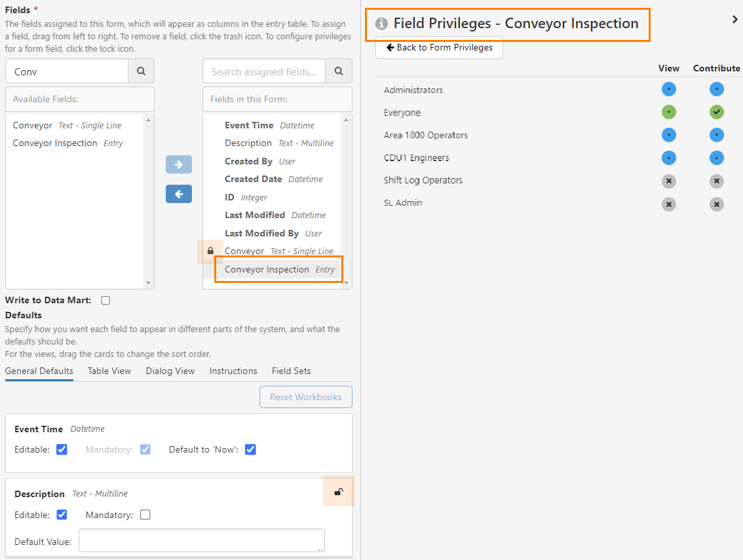Enable the Write to Data Mart checkbox
Viewport: 743px width, 560px height.
(105, 301)
